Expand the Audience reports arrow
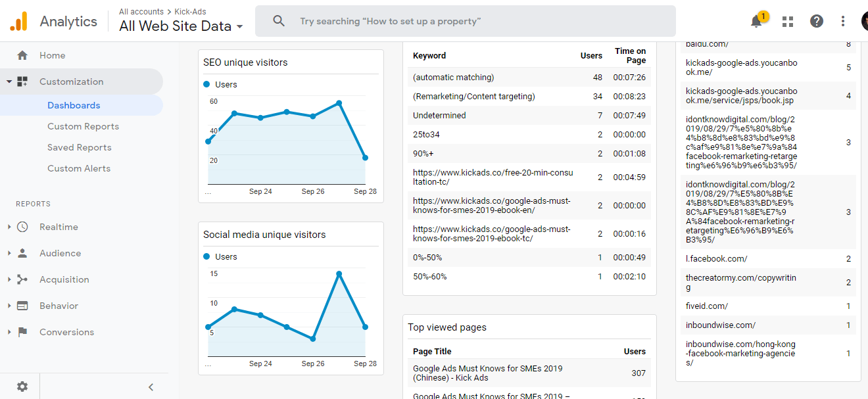 click(x=9, y=253)
